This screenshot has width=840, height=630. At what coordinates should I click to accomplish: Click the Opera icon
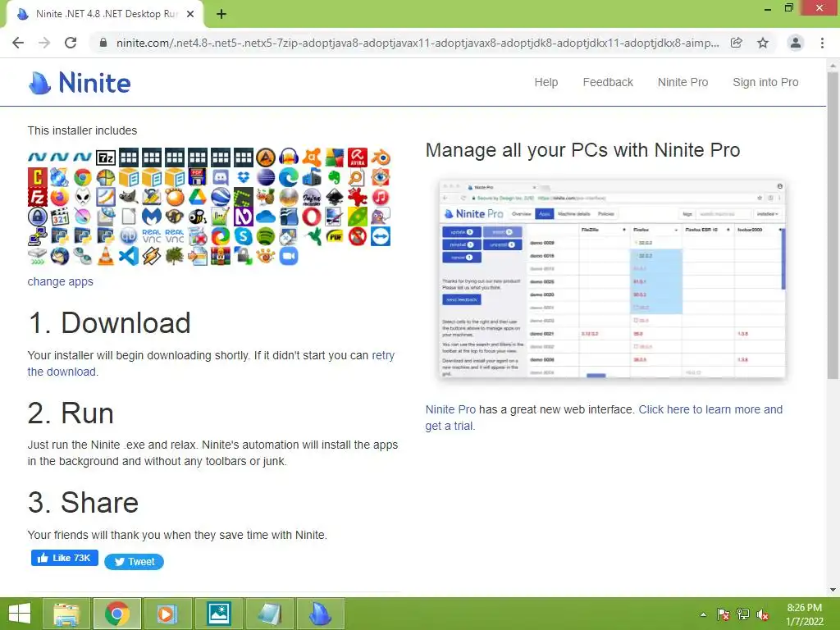312,217
